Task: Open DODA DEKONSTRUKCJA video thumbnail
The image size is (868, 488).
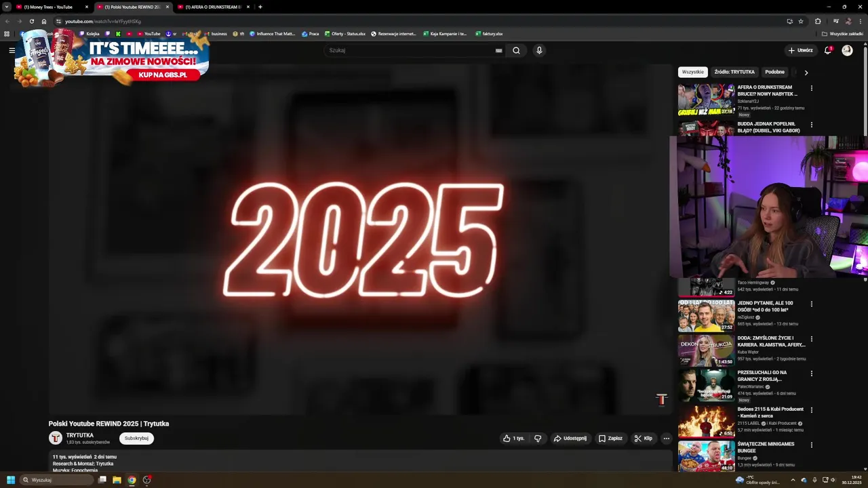Action: [x=706, y=350]
